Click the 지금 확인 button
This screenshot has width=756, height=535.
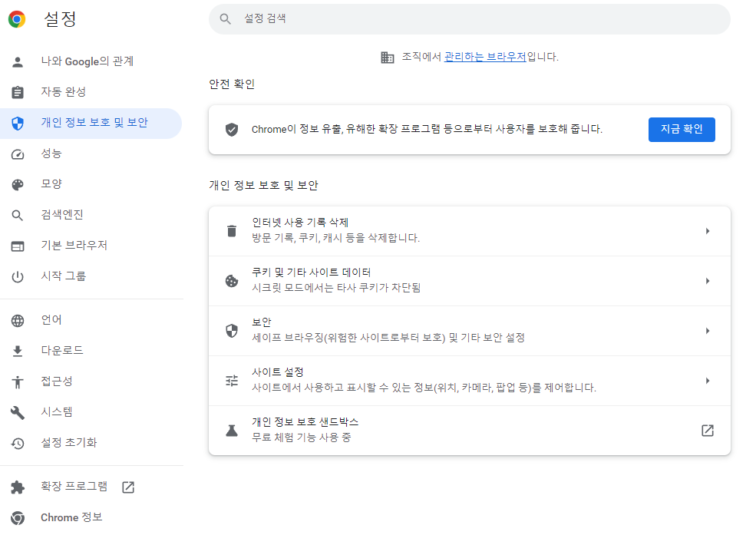coord(682,130)
